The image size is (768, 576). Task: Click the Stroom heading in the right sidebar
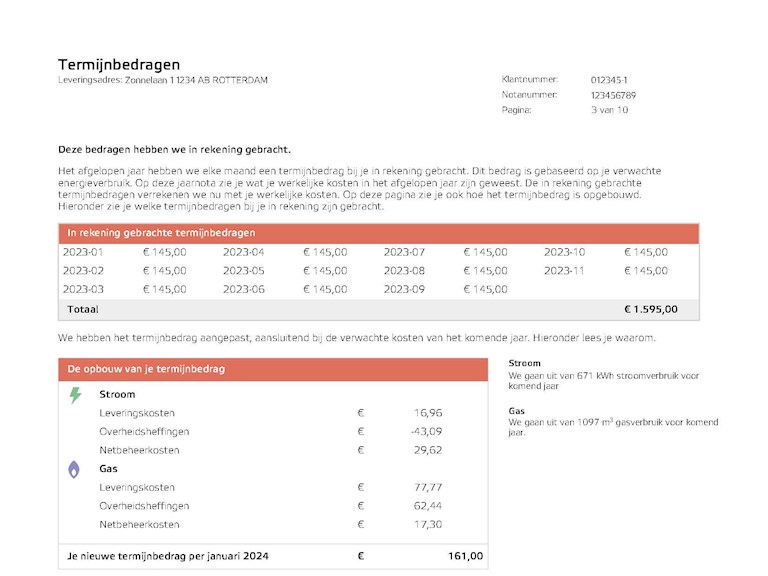524,364
